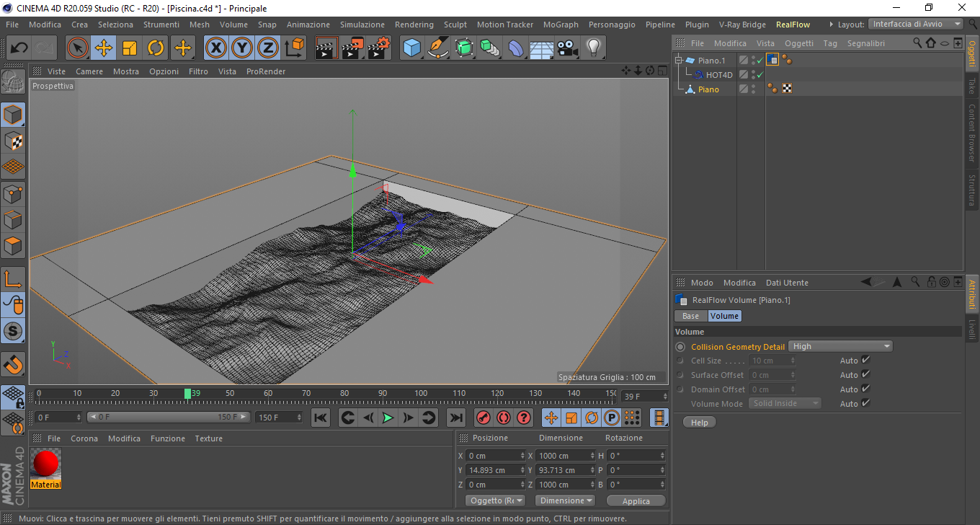Activate the Scale tool in the top toolbar

point(130,48)
